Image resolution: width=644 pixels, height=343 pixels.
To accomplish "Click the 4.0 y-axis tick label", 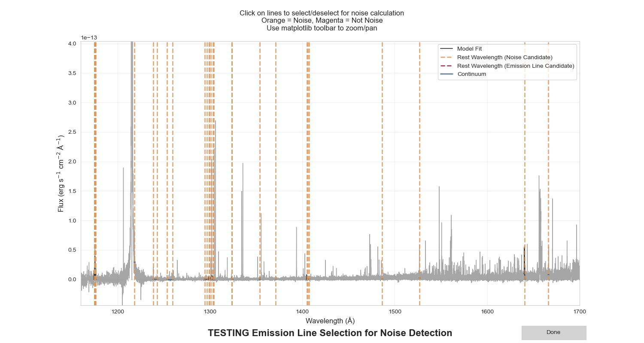I will coord(72,44).
